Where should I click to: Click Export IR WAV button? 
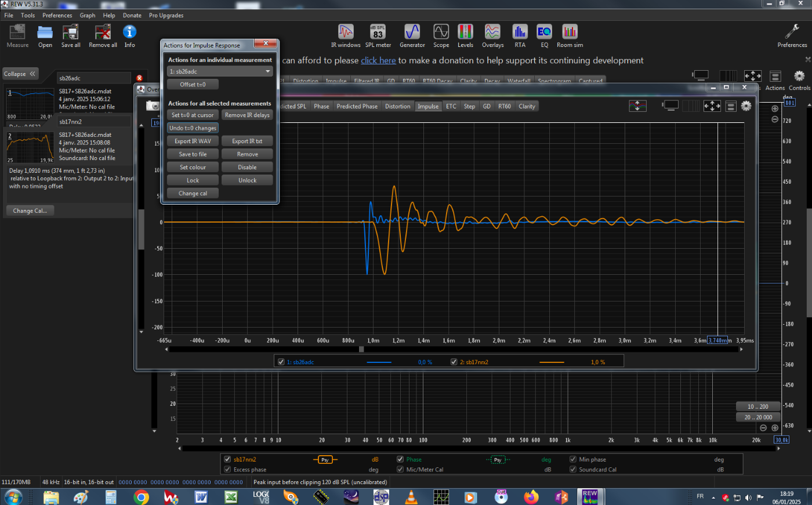click(193, 141)
